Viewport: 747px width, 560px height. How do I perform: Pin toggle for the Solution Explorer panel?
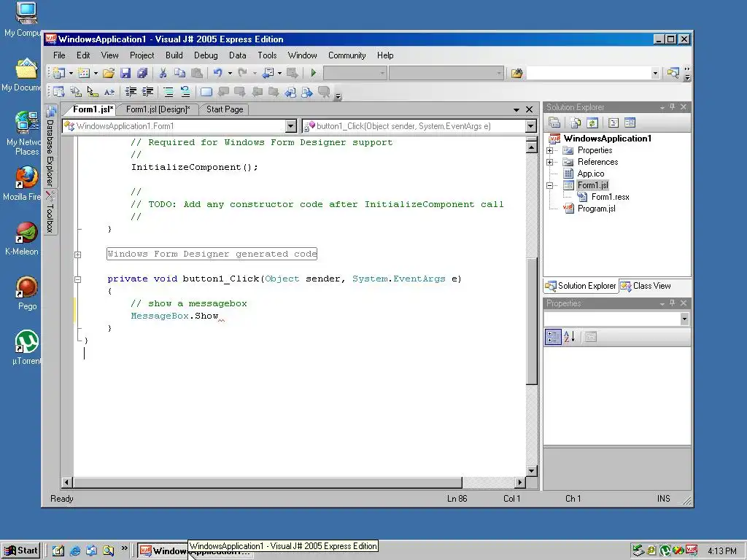[x=672, y=107]
